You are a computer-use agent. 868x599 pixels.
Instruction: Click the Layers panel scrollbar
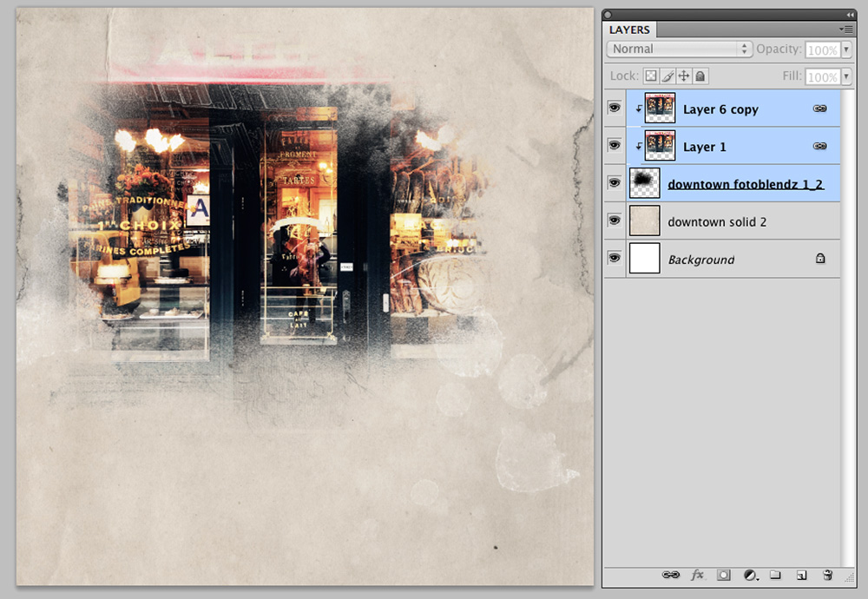point(848,326)
